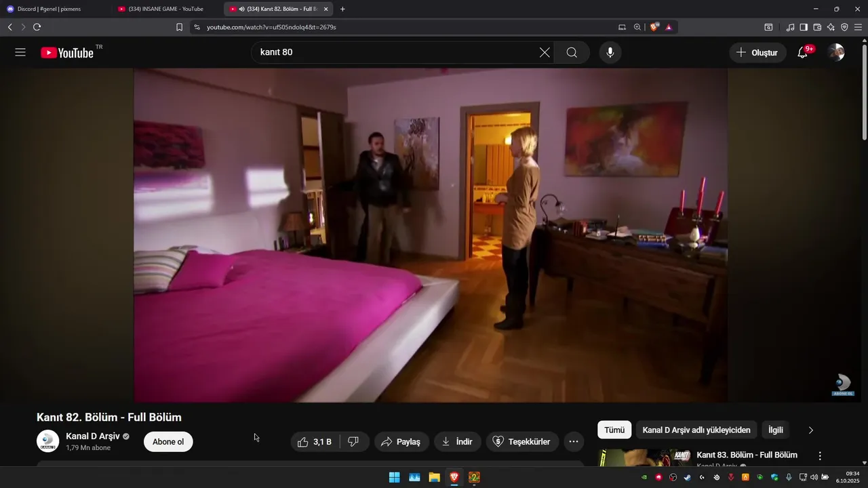Image resolution: width=868 pixels, height=488 pixels.
Task: Open options menu for Kanıt 83. Bölüm
Action: click(x=820, y=456)
